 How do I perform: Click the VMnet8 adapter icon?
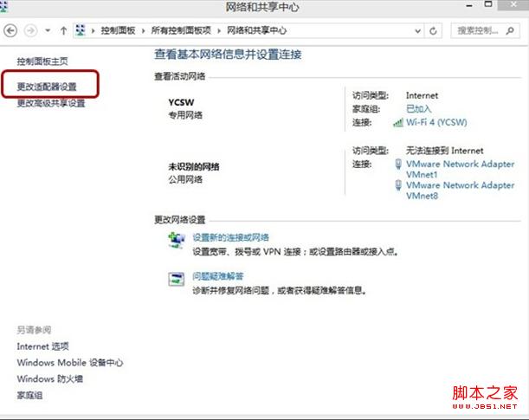pos(398,185)
